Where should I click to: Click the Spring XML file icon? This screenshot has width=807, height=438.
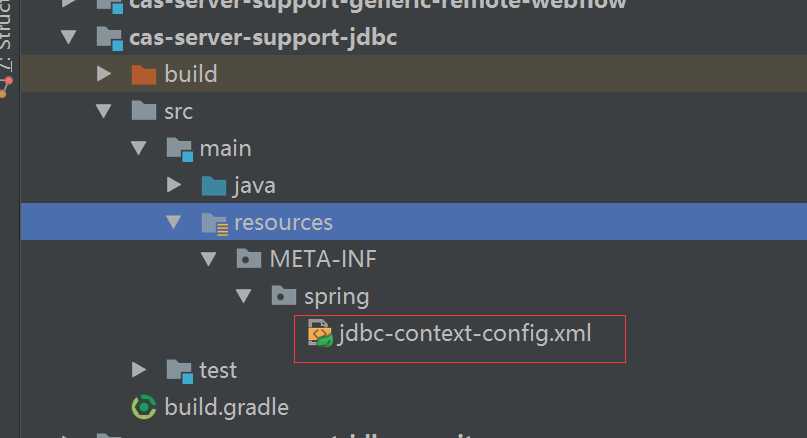click(320, 333)
